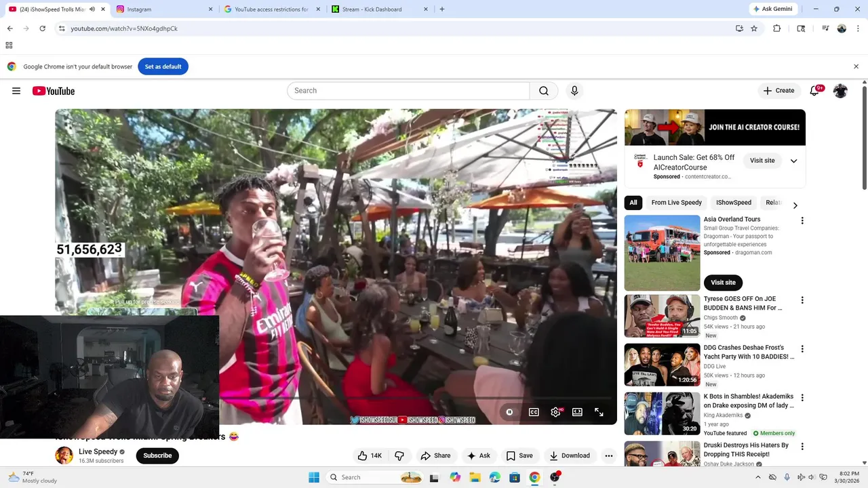Viewport: 868px width, 488px height.
Task: Dislike the video with the thumbs-down
Action: click(x=399, y=455)
